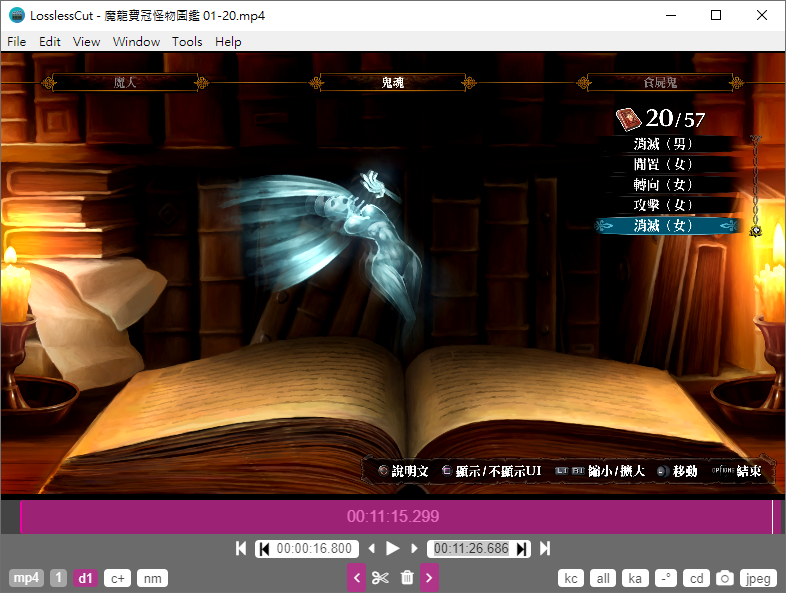786x593 pixels.
Task: Toggle the 'all' streams button
Action: point(603,578)
